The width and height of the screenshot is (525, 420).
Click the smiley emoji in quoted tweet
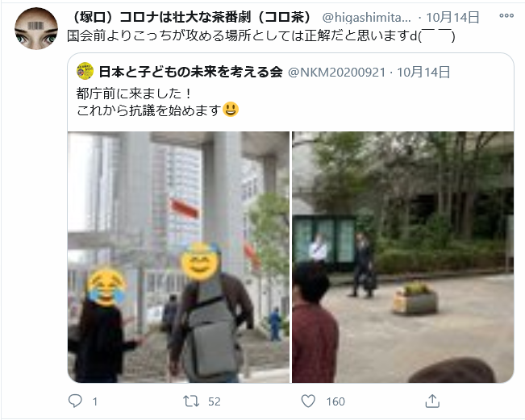(231, 109)
